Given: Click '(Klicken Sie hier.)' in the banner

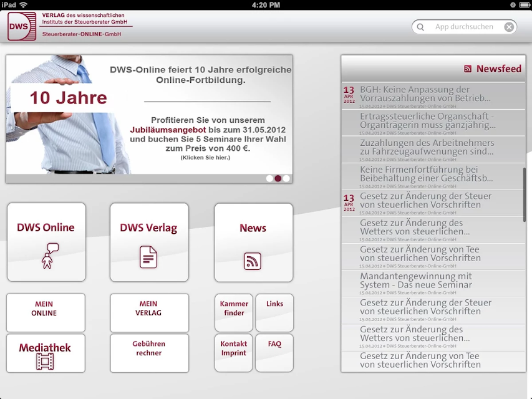Looking at the screenshot, I should coord(205,158).
